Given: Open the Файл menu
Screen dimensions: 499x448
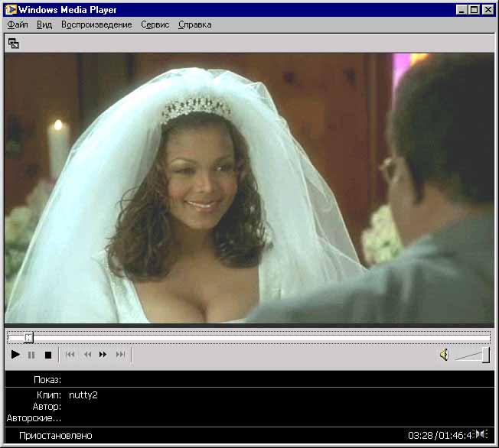Looking at the screenshot, I should pos(18,24).
